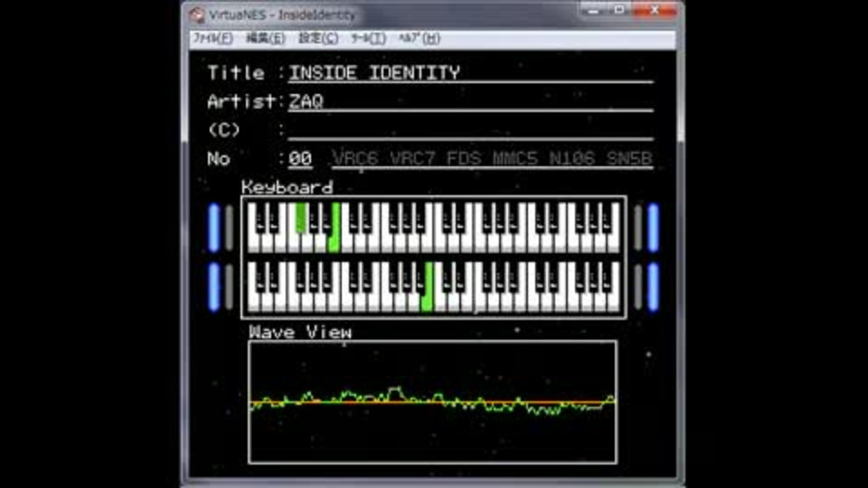Image resolution: width=868 pixels, height=488 pixels.
Task: Click upper-right blue level bar beside keyboard
Action: [x=653, y=228]
